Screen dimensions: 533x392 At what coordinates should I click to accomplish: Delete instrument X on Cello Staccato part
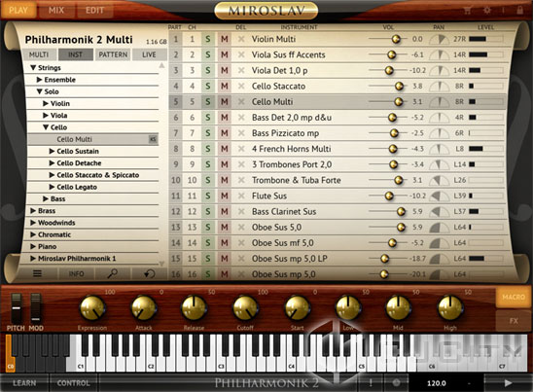[241, 86]
